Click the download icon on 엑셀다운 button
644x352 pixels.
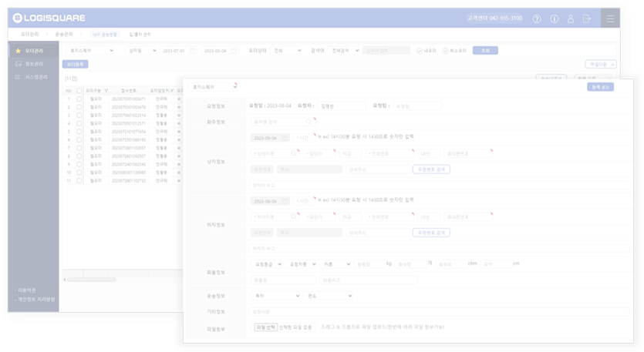click(x=612, y=65)
